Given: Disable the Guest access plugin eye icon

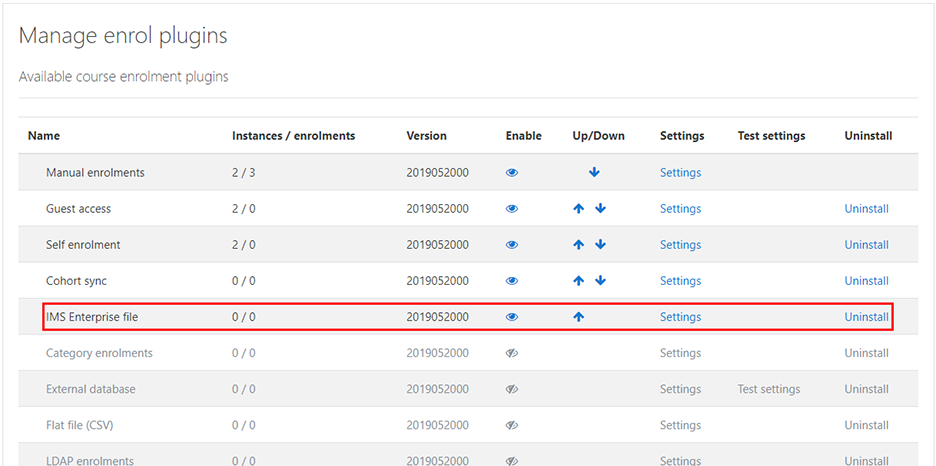Looking at the screenshot, I should [x=512, y=209].
